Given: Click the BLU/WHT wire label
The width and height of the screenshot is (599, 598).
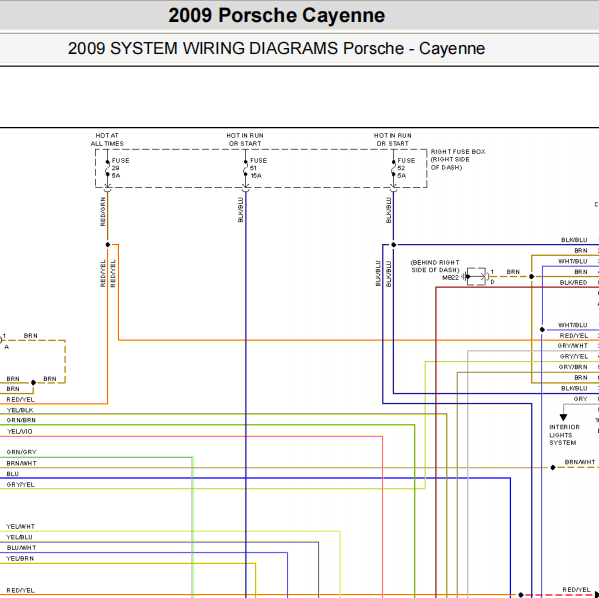Looking at the screenshot, I should [x=21, y=548].
